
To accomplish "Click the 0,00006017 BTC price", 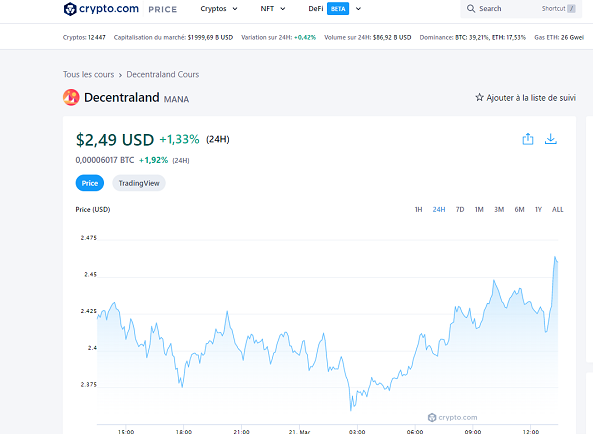I will (x=105, y=160).
